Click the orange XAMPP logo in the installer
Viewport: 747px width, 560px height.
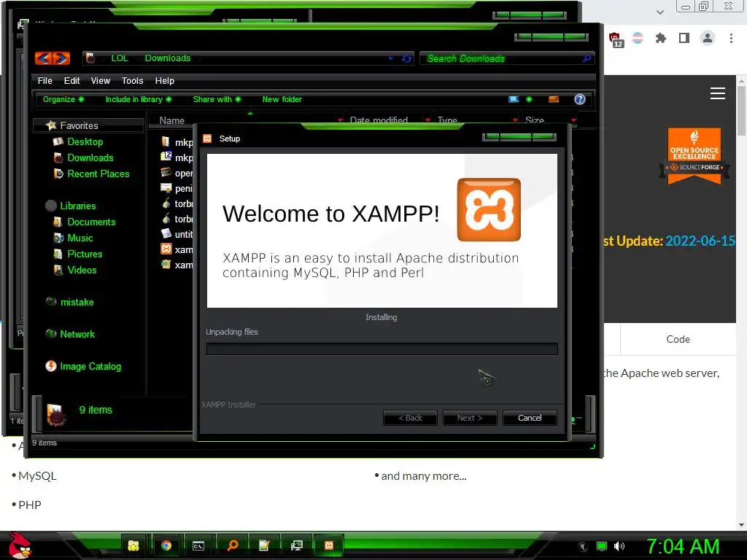(x=489, y=209)
